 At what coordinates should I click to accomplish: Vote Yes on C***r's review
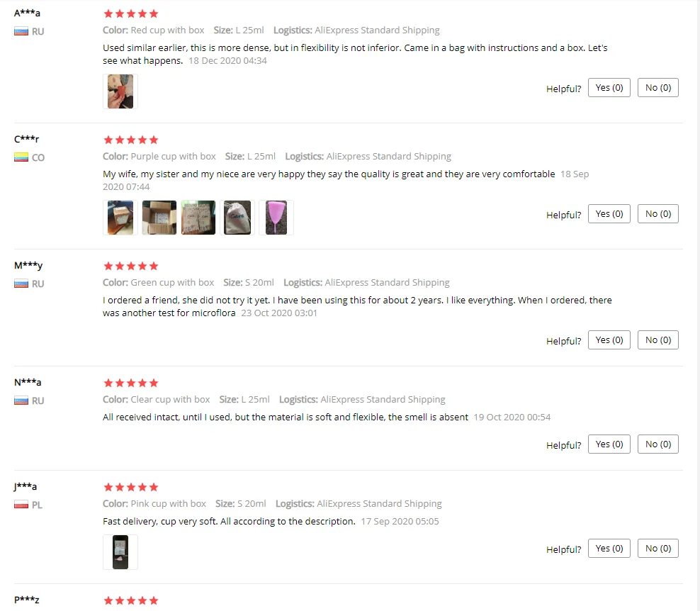tap(609, 214)
